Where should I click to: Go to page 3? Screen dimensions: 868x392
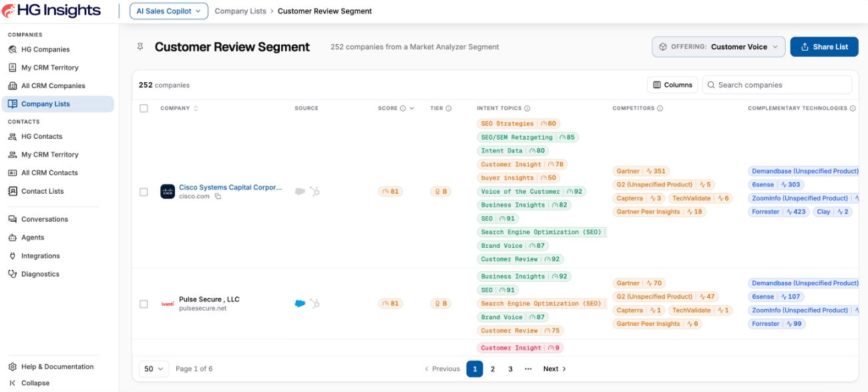coord(510,369)
